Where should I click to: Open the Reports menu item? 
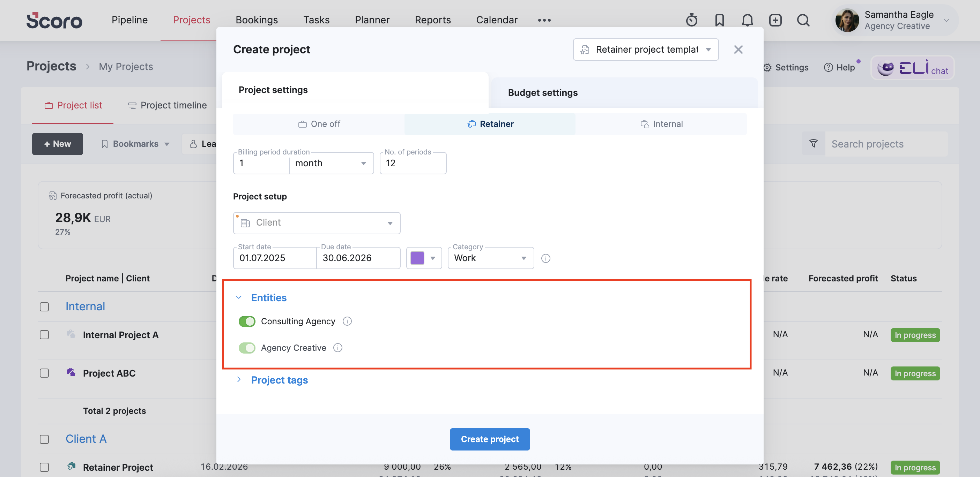point(432,20)
